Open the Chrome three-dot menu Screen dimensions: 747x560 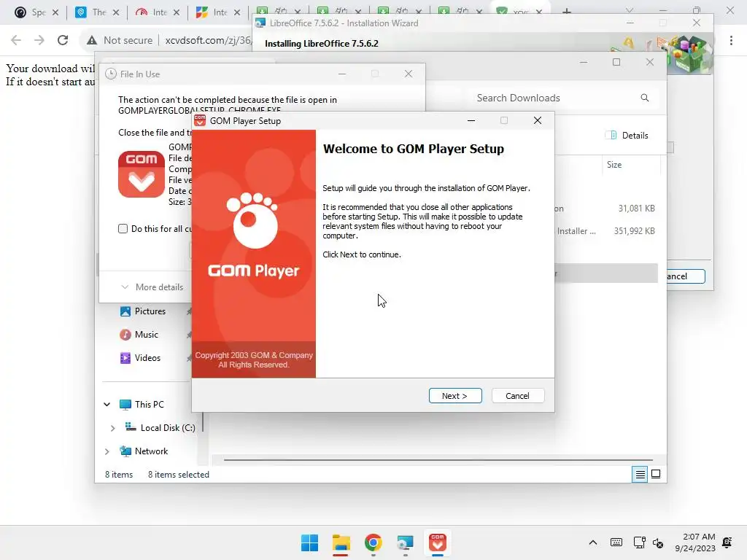click(x=731, y=41)
